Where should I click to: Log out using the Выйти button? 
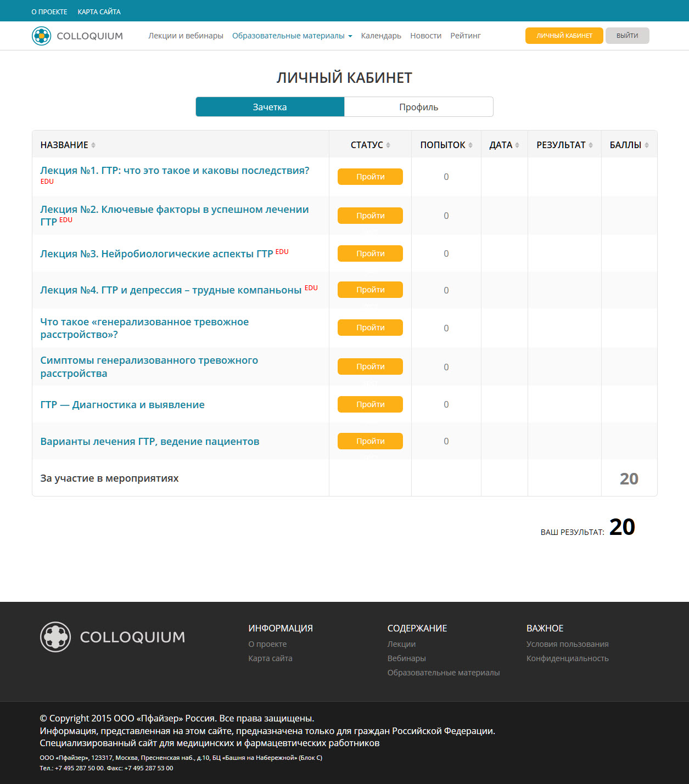627,36
